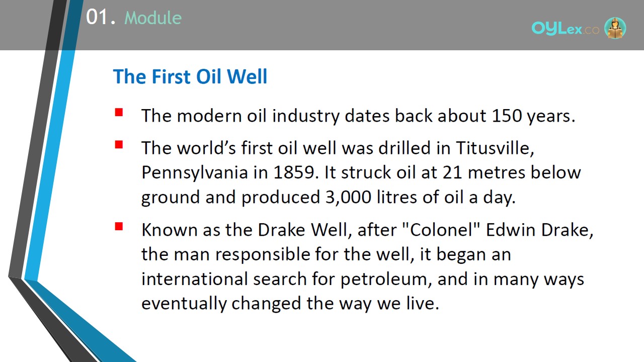Click the second red square bullet

coord(119,145)
